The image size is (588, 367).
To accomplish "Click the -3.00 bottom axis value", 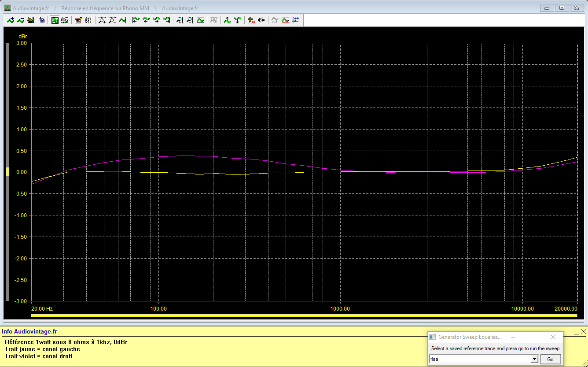I will (20, 301).
